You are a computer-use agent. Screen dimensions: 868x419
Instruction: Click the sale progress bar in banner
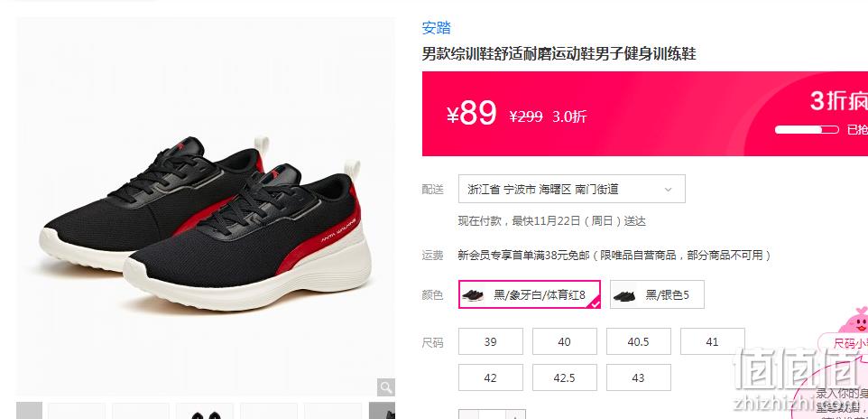coord(808,130)
